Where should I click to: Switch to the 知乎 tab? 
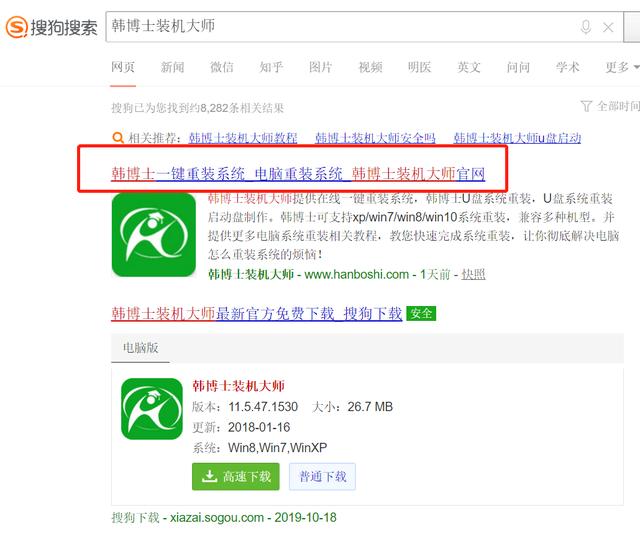pyautogui.click(x=271, y=67)
